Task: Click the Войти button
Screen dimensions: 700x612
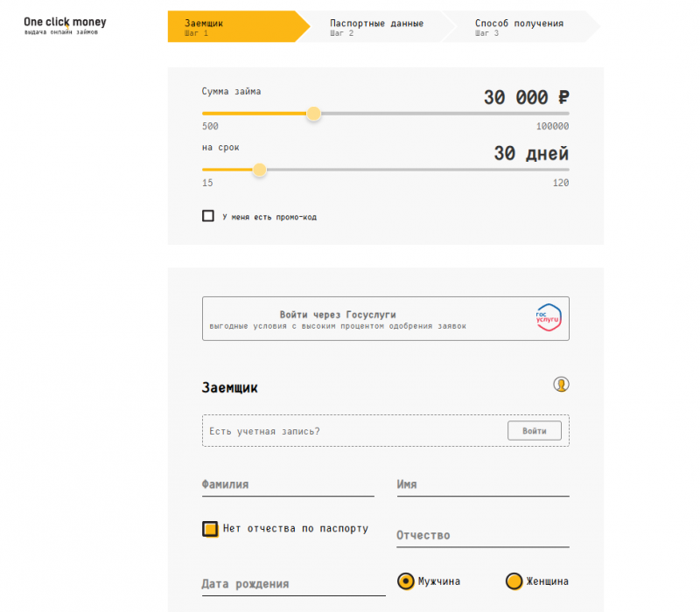Action: coord(535,430)
